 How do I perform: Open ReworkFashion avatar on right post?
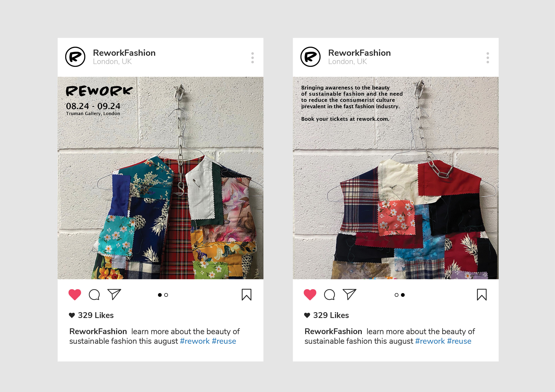pos(310,57)
